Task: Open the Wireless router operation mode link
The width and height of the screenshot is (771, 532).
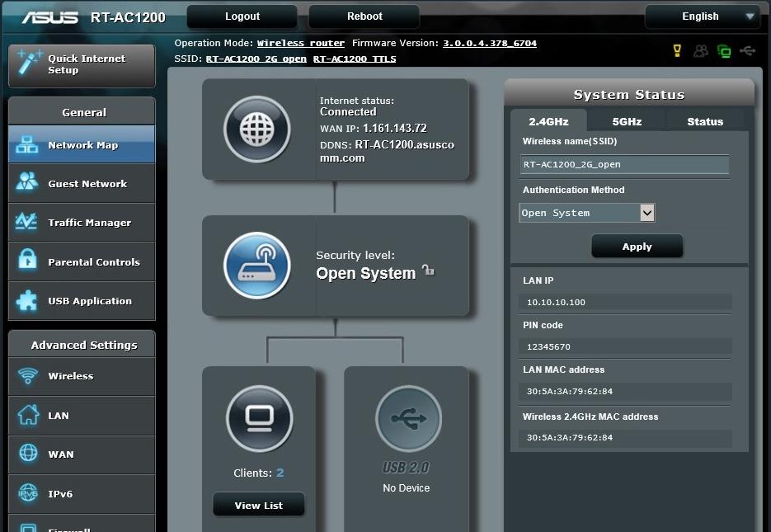Action: click(301, 43)
